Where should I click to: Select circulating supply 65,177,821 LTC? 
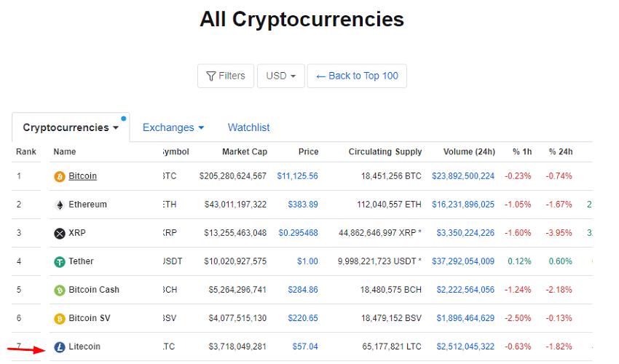[x=392, y=347]
